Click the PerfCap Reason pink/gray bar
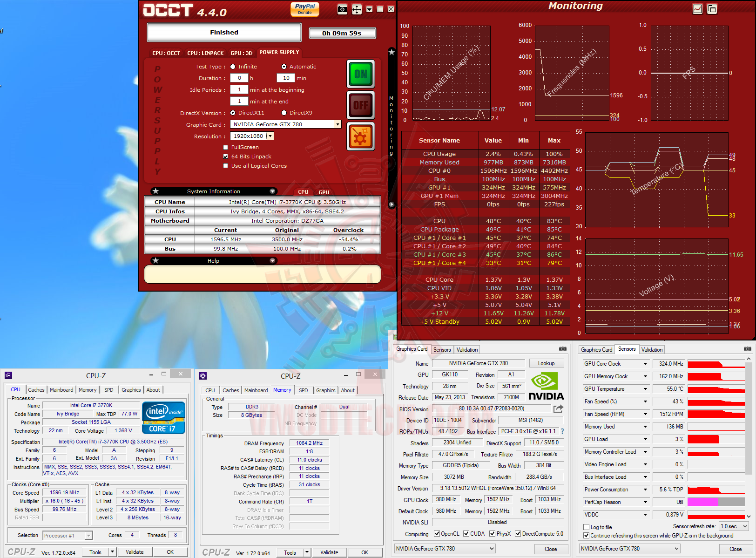Image resolution: width=756 pixels, height=558 pixels. click(716, 502)
